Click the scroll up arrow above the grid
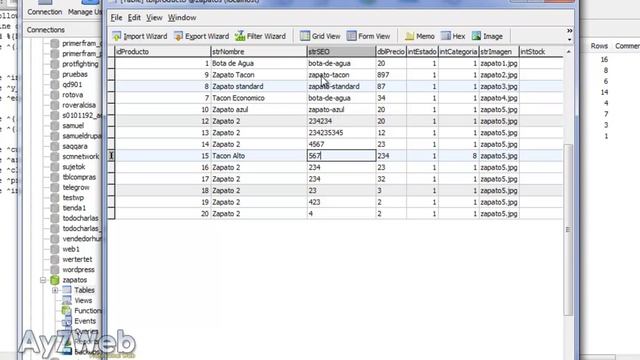The height and width of the screenshot is (360, 640). [x=569, y=52]
